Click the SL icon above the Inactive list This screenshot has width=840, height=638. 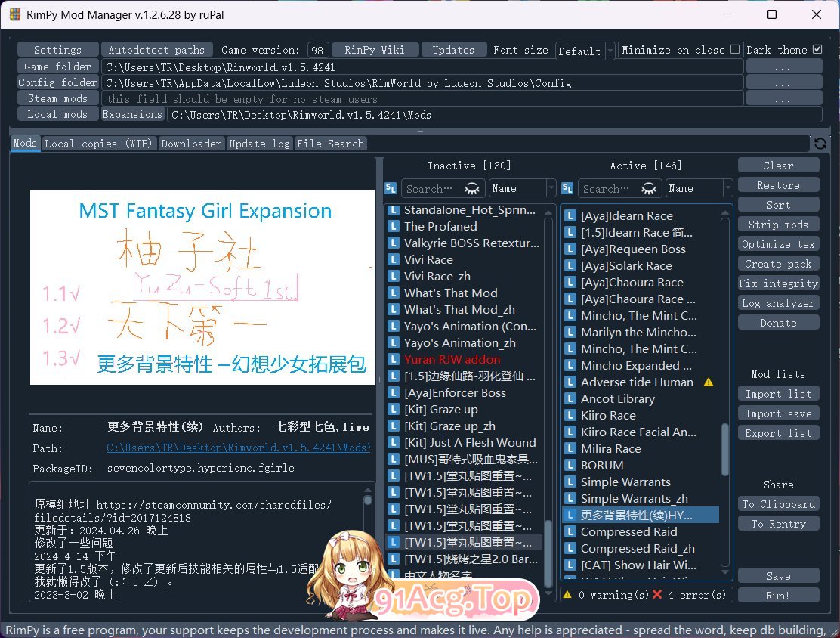click(391, 188)
